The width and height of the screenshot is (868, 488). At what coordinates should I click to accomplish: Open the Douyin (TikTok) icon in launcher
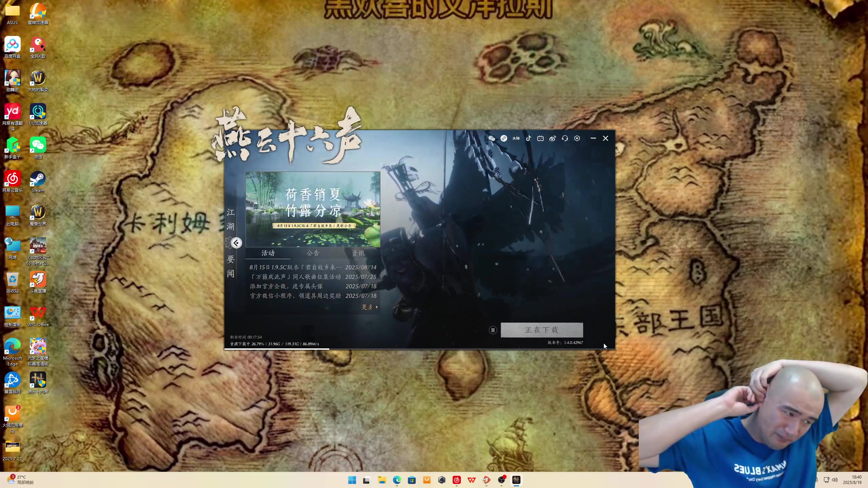point(528,138)
